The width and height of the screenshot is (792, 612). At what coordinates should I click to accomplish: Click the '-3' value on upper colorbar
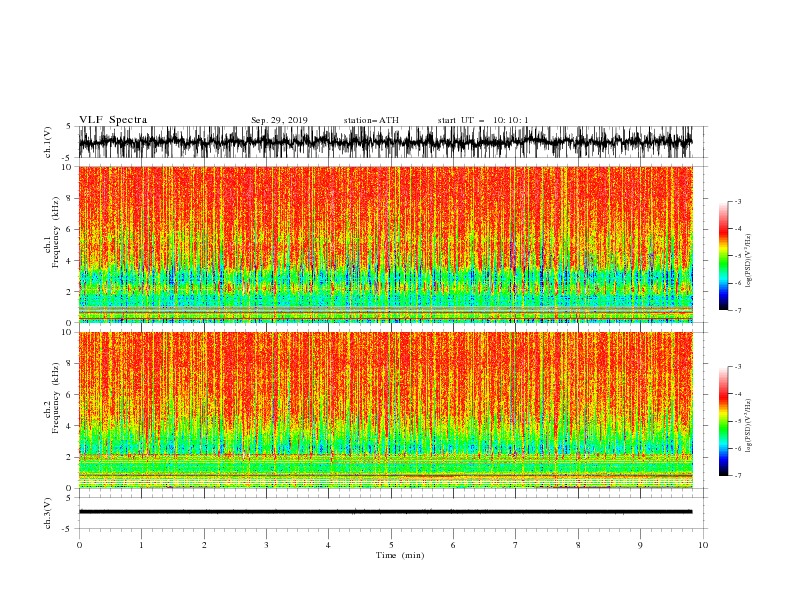point(738,201)
